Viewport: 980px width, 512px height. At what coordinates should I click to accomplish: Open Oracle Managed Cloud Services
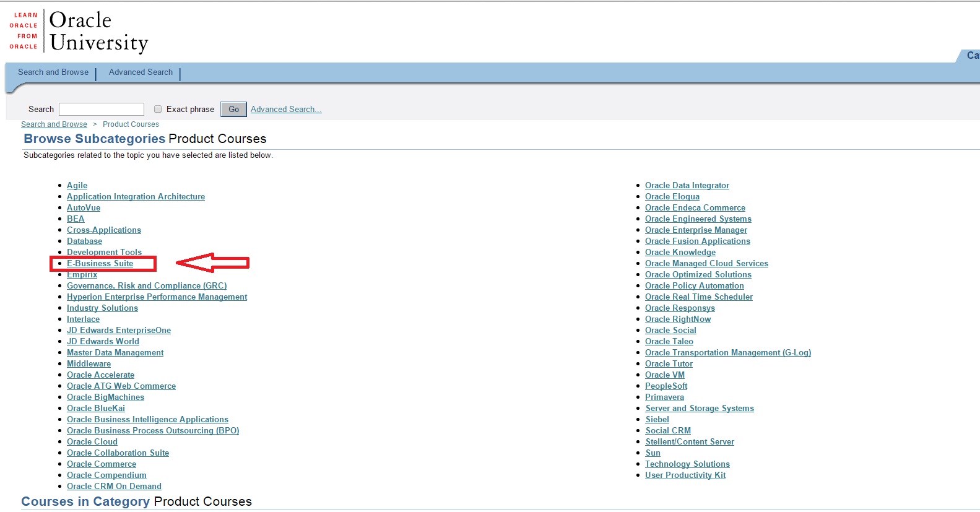point(706,264)
